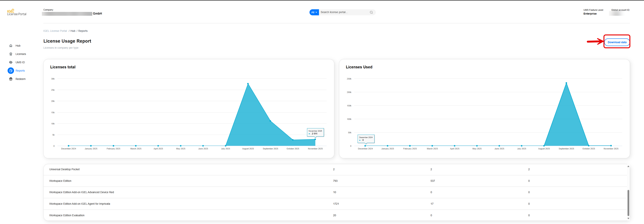Click the August 2025 peak point in Licenses total
644x224 pixels.
click(x=248, y=84)
